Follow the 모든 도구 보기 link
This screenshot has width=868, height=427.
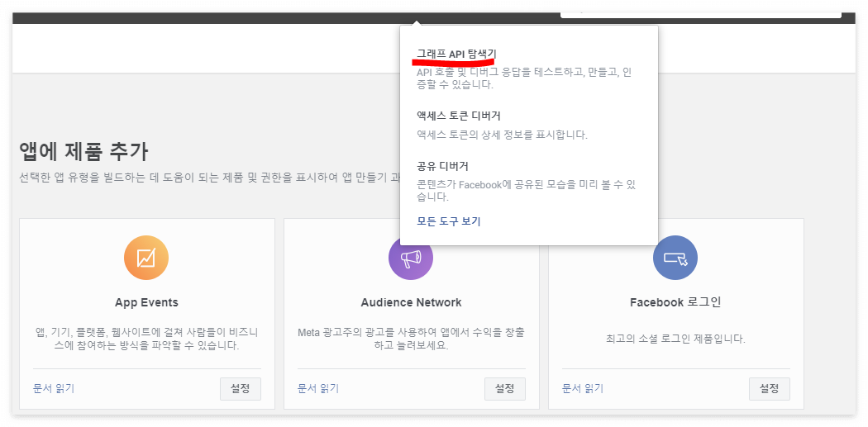448,222
